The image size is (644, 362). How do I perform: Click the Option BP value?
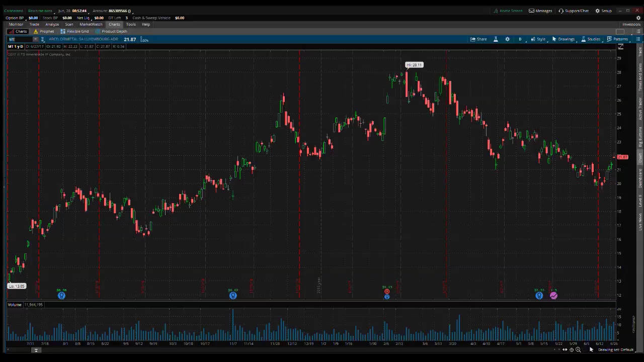[33, 18]
